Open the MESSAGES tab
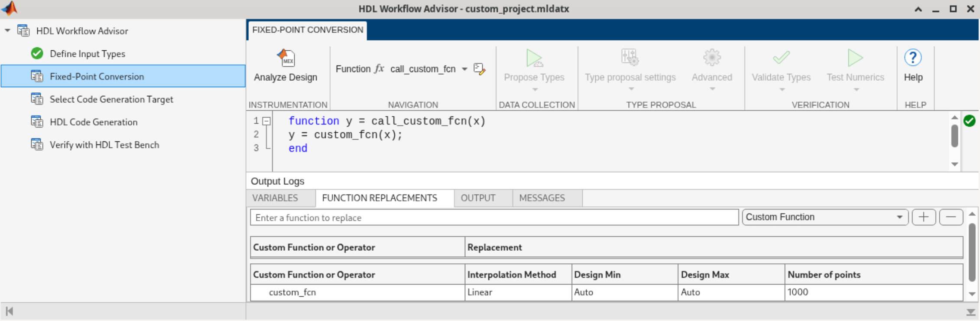The image size is (980, 321). point(547,198)
